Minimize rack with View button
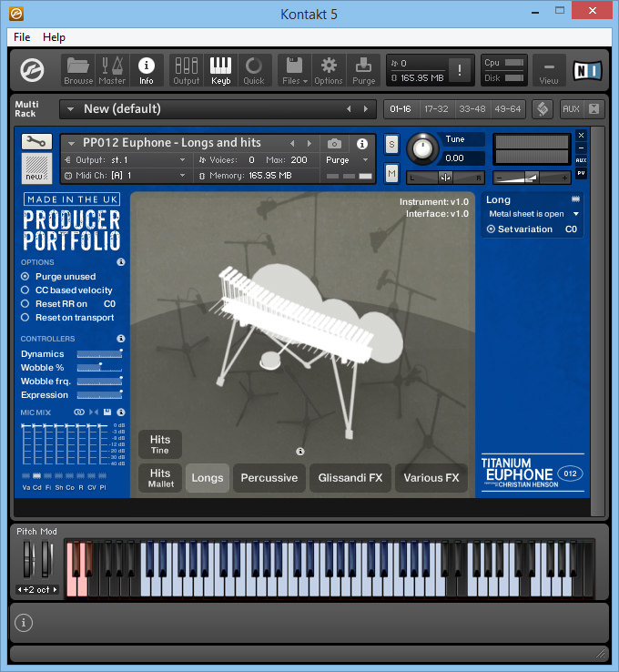 549,71
